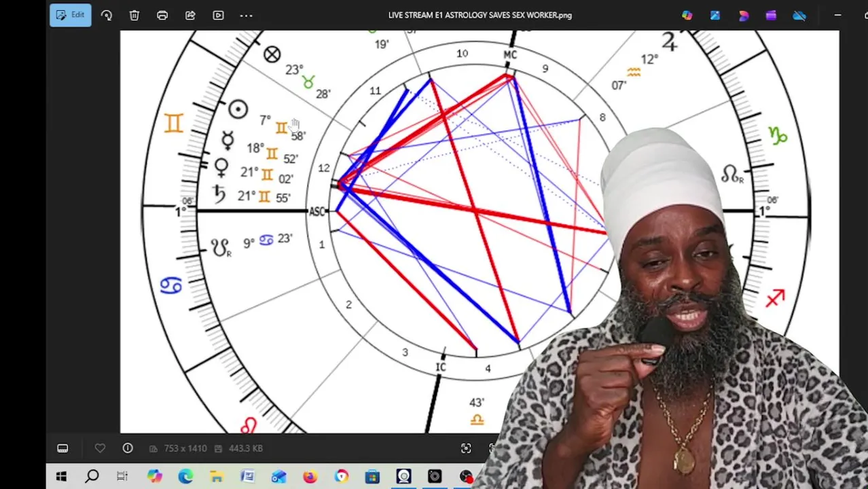Click the blue Cancer sign on outer ring
Image resolution: width=868 pixels, height=489 pixels.
click(x=171, y=286)
